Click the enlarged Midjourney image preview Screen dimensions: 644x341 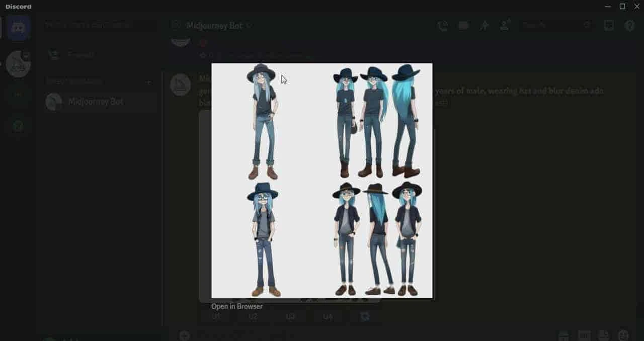321,180
